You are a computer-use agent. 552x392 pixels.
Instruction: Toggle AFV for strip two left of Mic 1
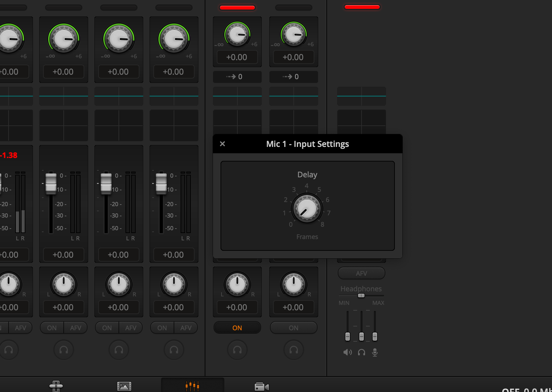131,328
